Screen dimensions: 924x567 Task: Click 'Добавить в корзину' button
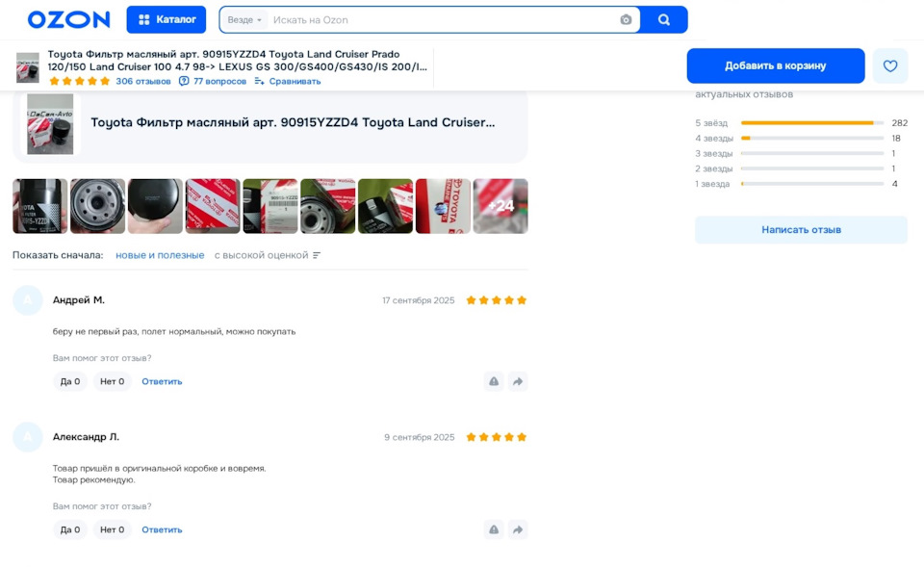click(776, 66)
